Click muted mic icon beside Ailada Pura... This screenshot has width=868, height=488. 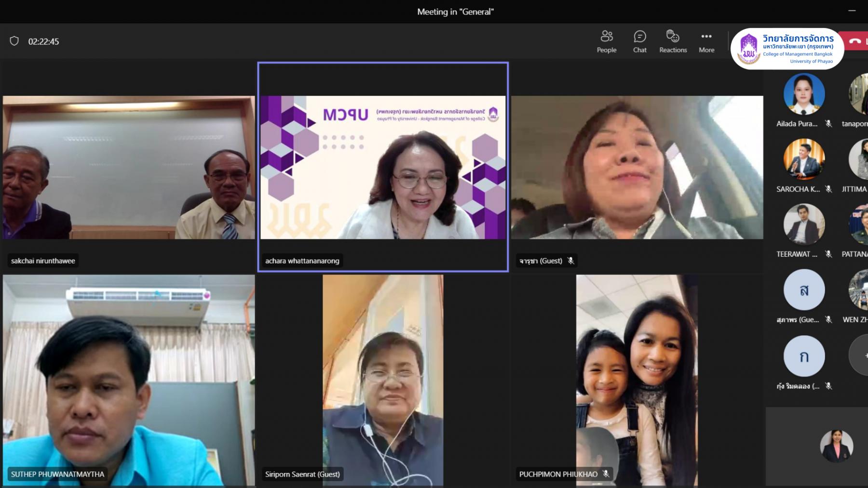[x=828, y=124]
